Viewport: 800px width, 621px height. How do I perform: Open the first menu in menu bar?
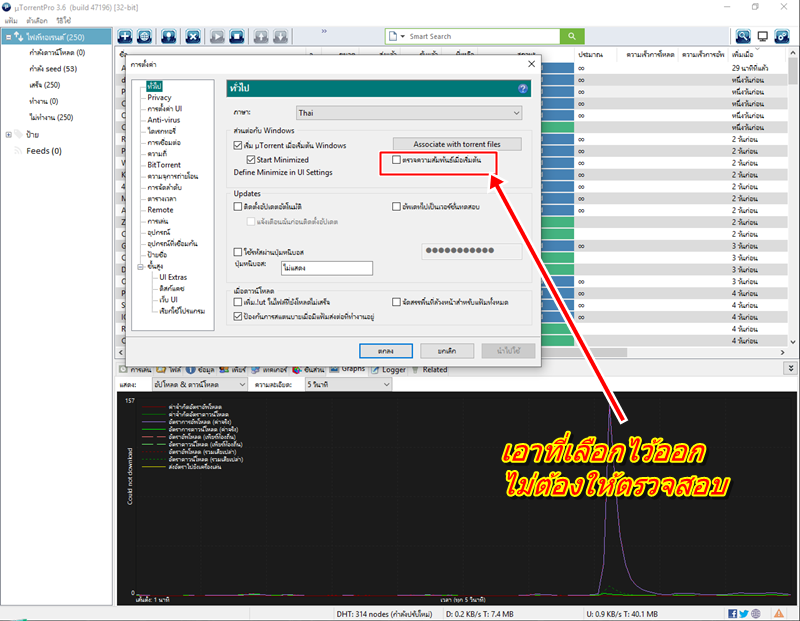(11, 20)
